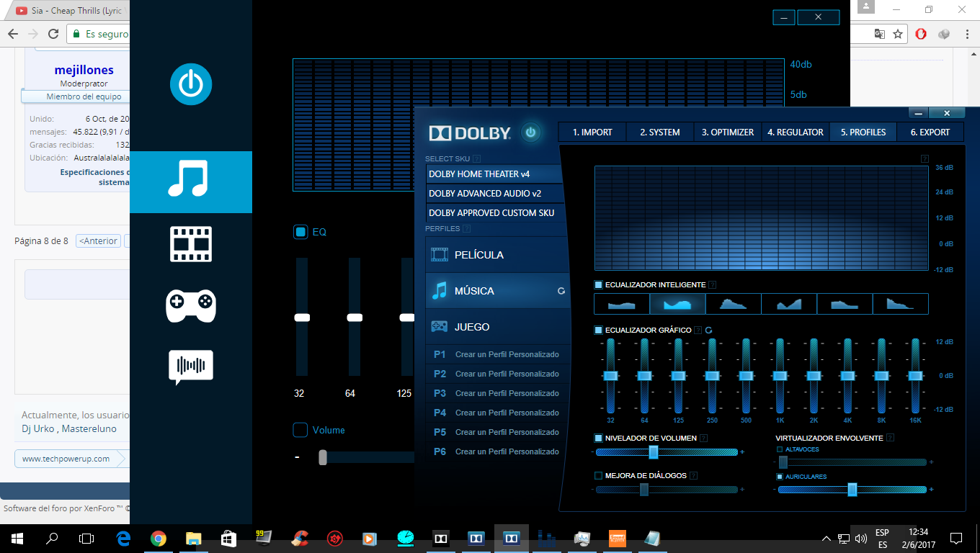Open help for Nivelador de Volumen
The height and width of the screenshot is (553, 980).
point(703,439)
